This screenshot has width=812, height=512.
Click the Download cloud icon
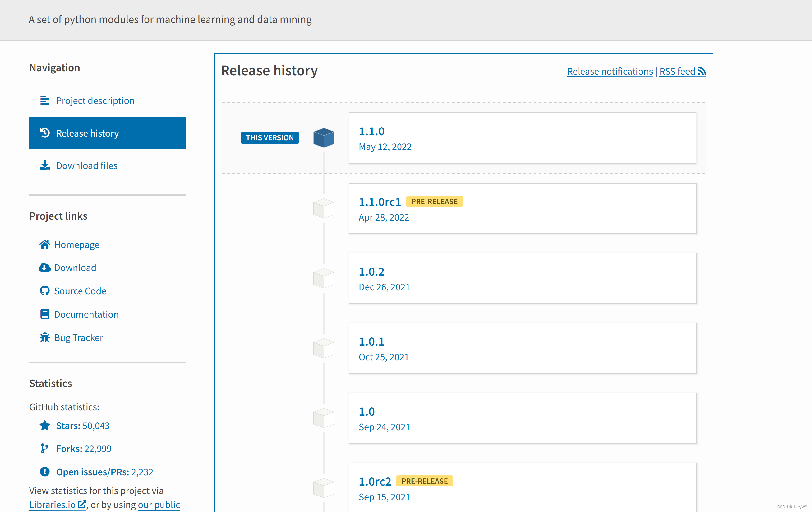[x=44, y=267]
